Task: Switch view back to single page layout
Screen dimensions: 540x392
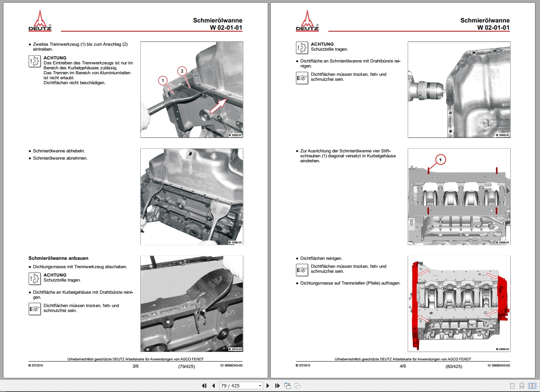Action: 512,386
